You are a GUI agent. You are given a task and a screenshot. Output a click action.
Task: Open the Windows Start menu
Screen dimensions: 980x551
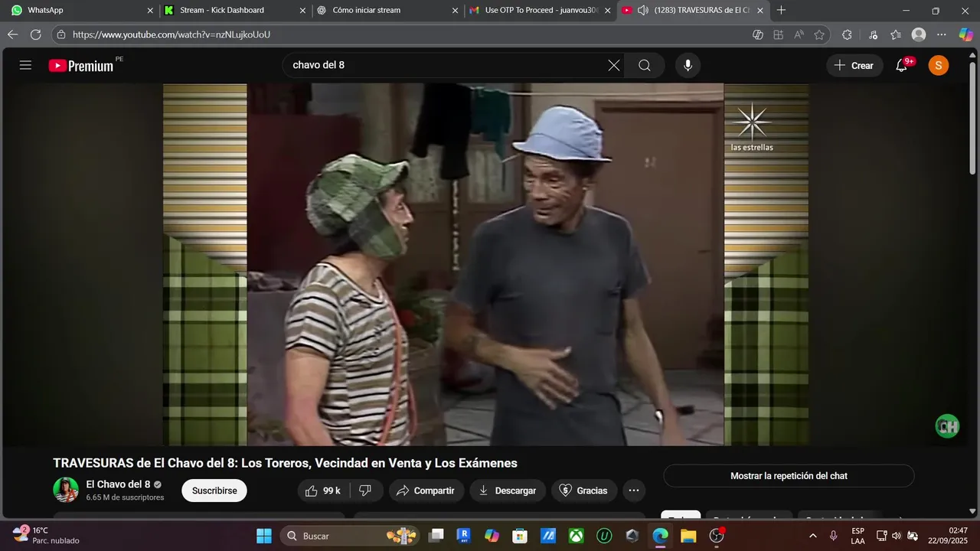[263, 536]
